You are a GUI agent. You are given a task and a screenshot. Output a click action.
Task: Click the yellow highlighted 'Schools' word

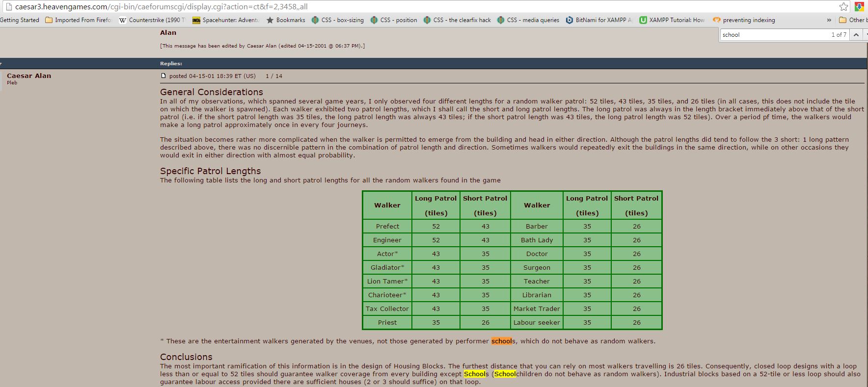click(x=476, y=374)
